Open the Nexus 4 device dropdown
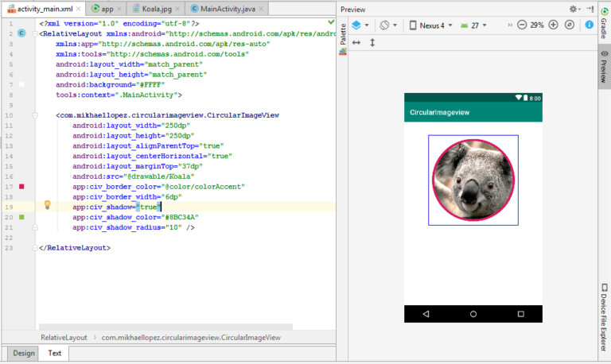This screenshot has height=364, width=611. point(432,25)
